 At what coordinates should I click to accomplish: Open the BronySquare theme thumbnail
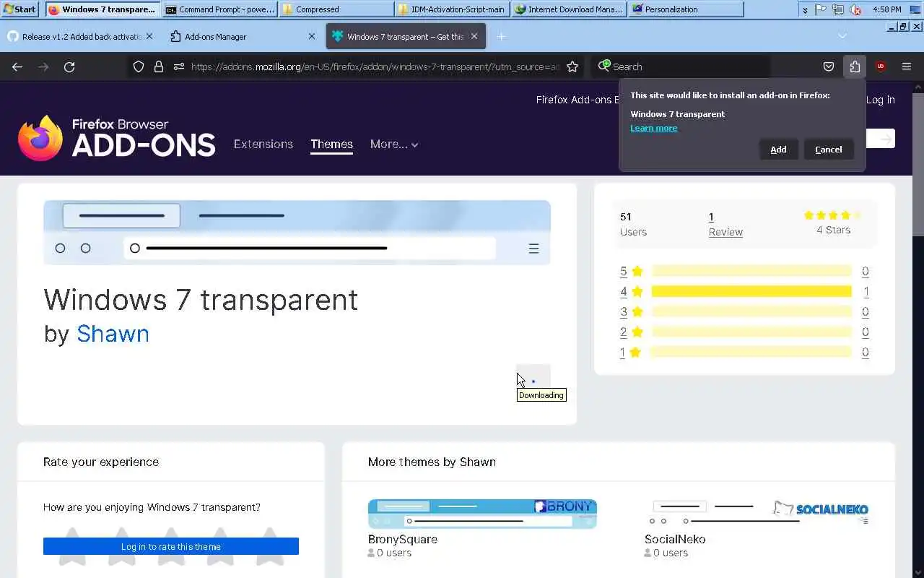pos(482,514)
